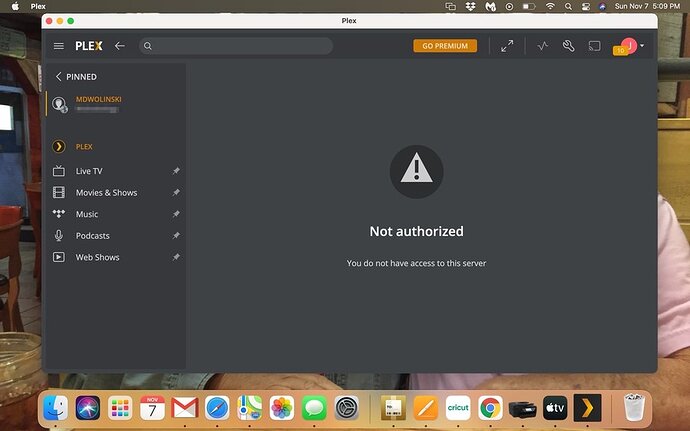This screenshot has height=431, width=690.
Task: Open Photos from the Dock
Action: pyautogui.click(x=282, y=408)
